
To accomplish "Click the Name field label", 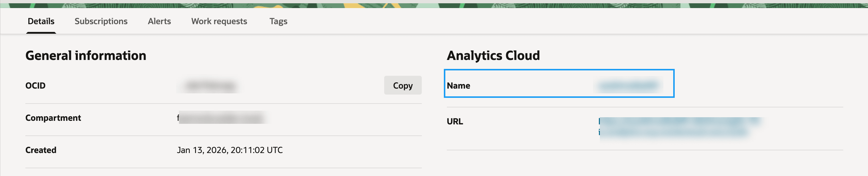I will click(458, 86).
